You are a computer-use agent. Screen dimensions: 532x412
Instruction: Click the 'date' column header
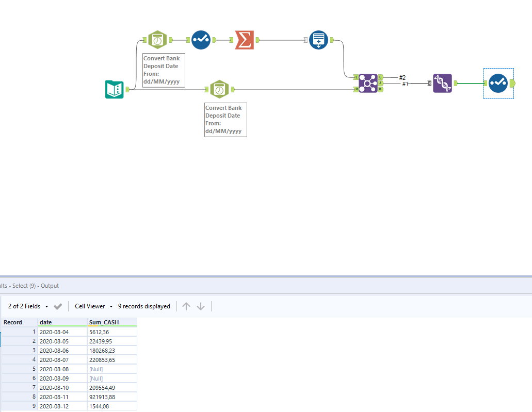coord(46,322)
